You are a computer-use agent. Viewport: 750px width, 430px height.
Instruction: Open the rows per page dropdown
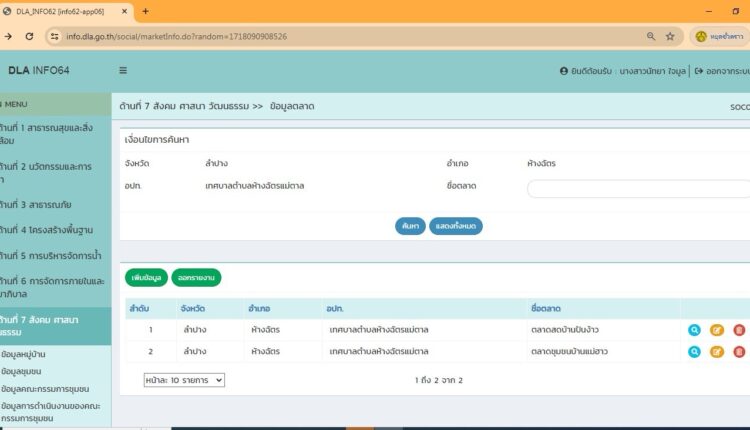click(184, 380)
